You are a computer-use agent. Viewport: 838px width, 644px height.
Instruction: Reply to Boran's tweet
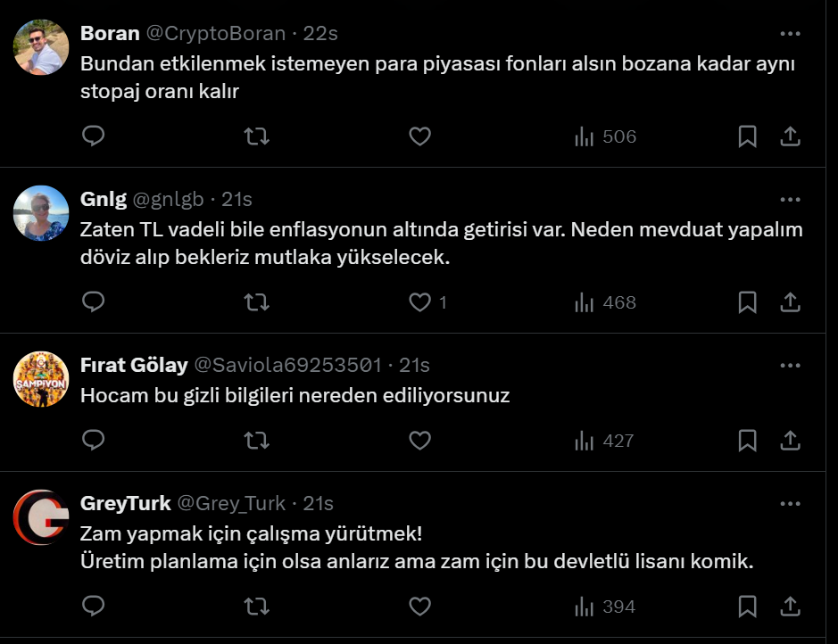point(94,136)
